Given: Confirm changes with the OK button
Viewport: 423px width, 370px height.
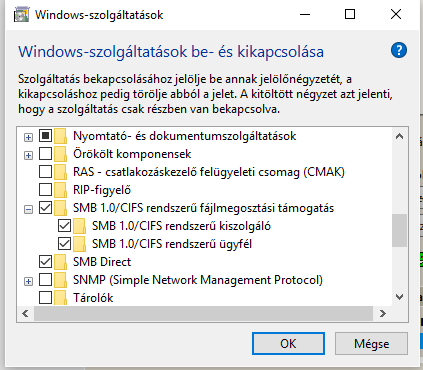Looking at the screenshot, I should tap(288, 343).
